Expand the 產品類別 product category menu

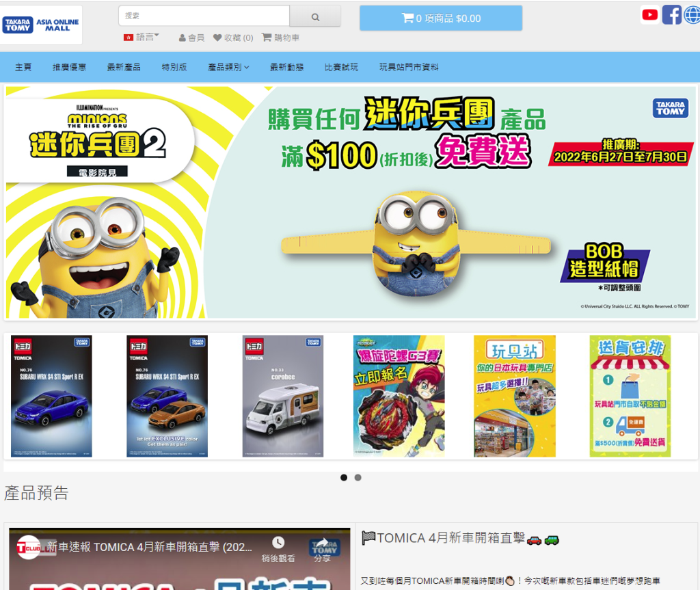coord(228,67)
